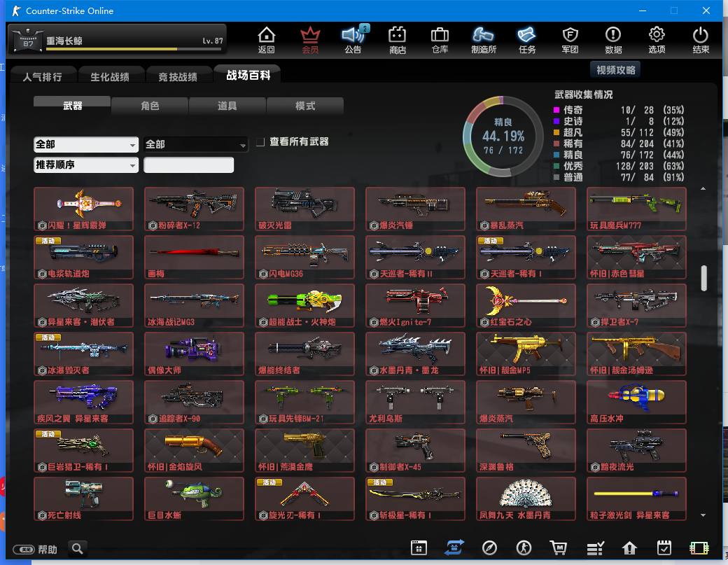Image resolution: width=728 pixels, height=565 pixels.
Task: Click the player level 87 emblem
Action: click(27, 39)
